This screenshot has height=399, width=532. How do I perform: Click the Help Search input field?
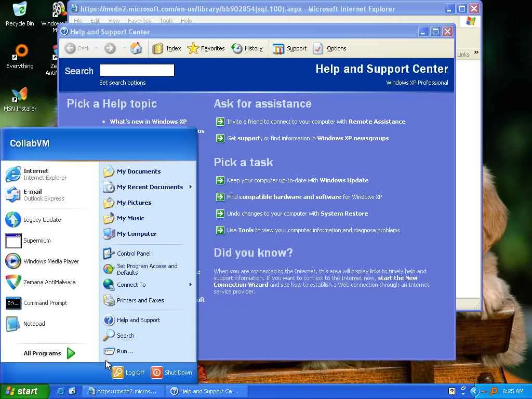pos(137,70)
